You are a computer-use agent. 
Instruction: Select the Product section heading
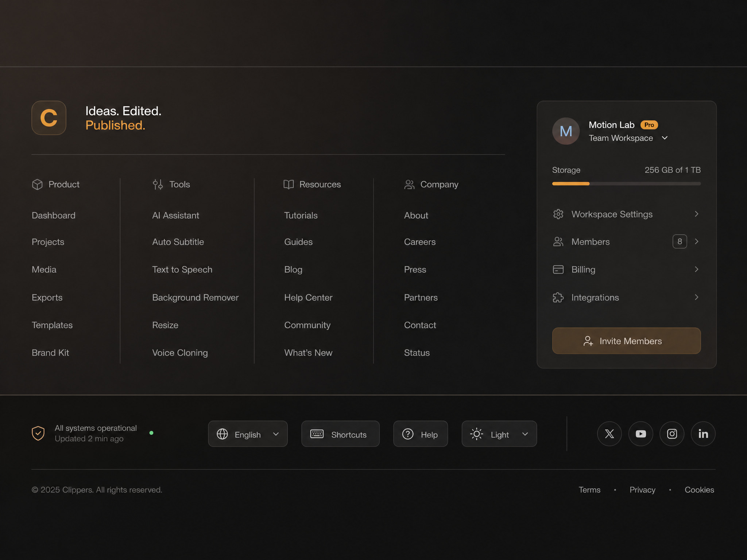[x=64, y=184]
